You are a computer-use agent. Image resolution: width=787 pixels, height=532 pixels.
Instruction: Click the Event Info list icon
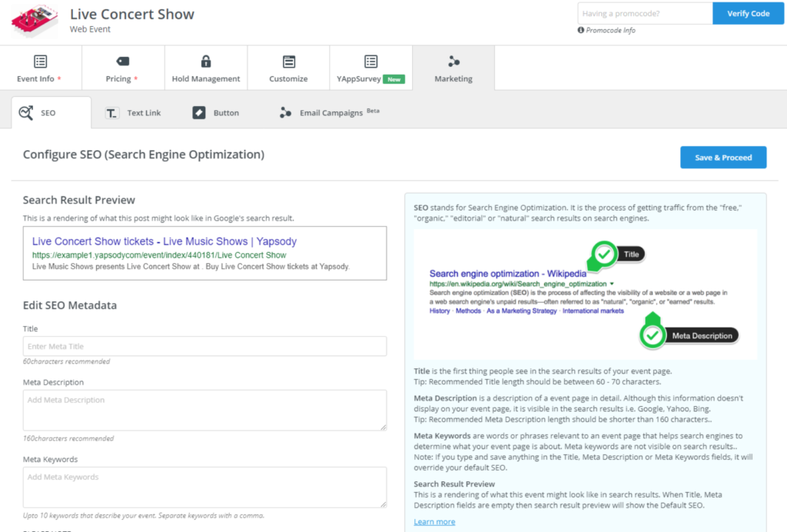40,62
